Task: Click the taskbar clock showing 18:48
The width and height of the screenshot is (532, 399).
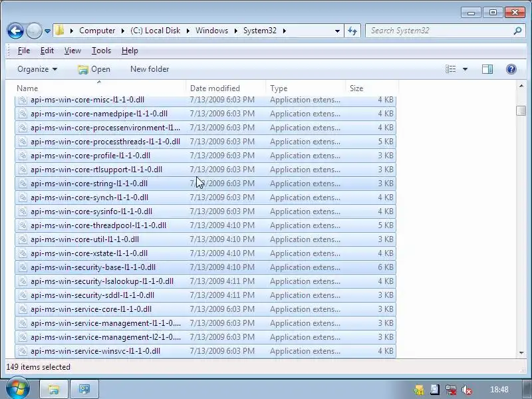Action: [499, 390]
